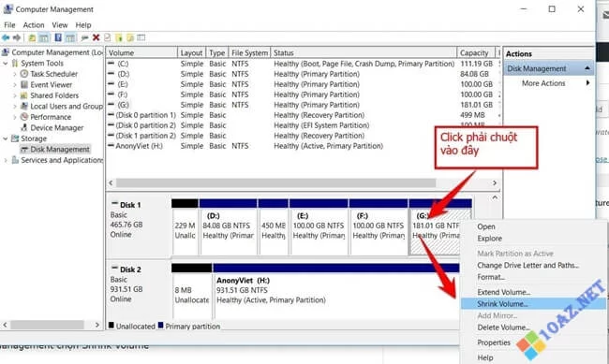Sort by the Volume column header
Viewport: 609px width, 364px height.
(x=141, y=52)
